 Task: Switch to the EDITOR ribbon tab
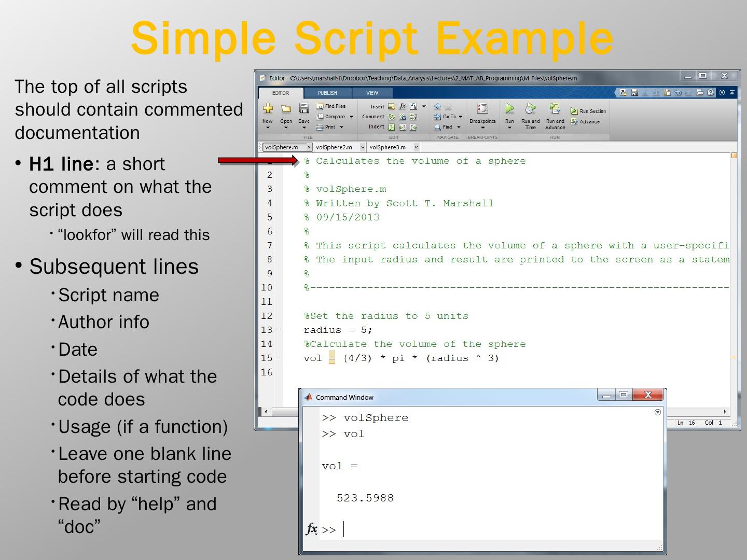pos(281,93)
